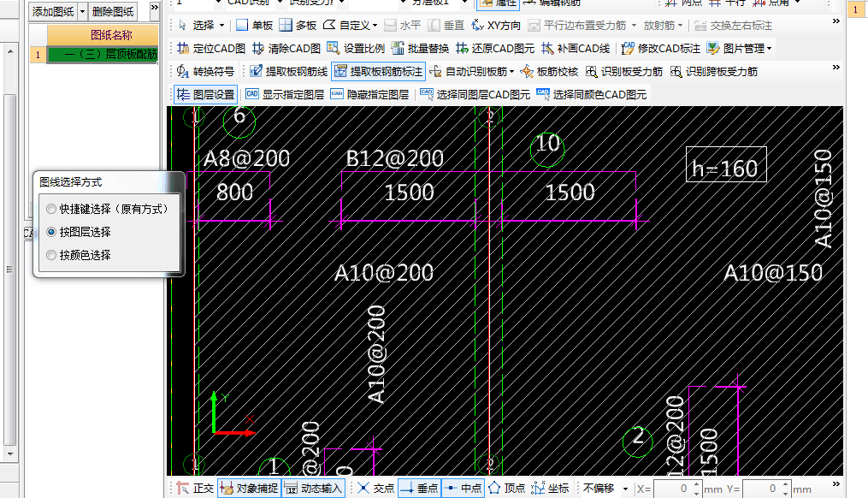The image size is (868, 498).
Task: Toggle 中点 midpoint snap
Action: pos(464,488)
